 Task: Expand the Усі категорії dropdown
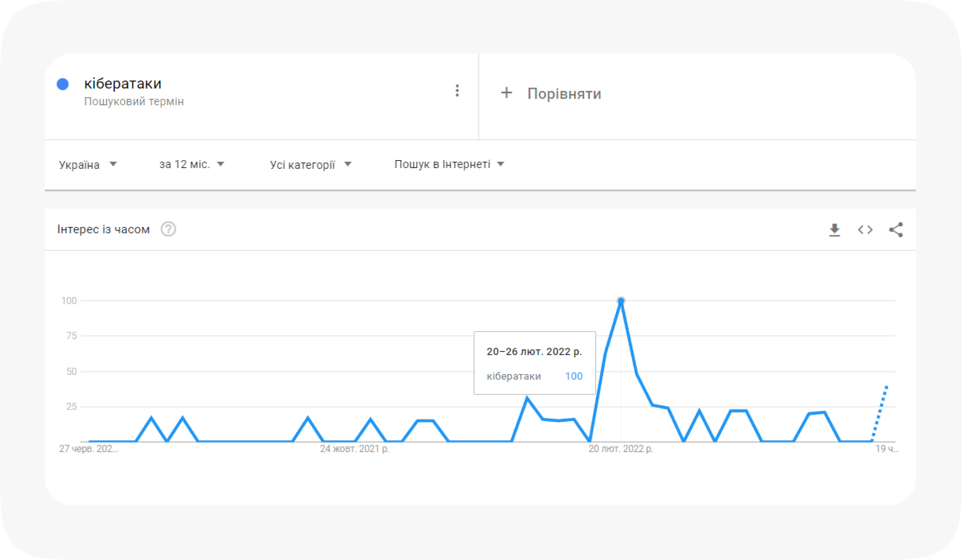(311, 165)
